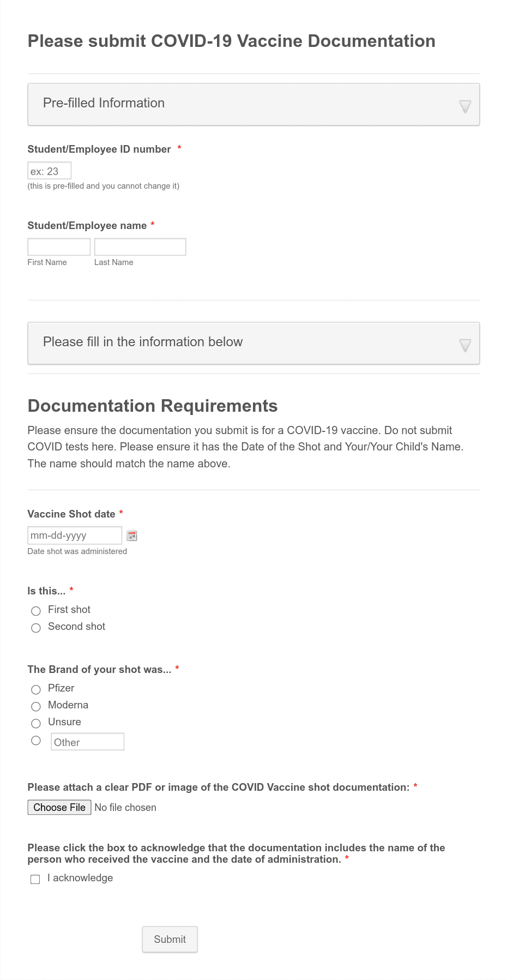The width and height of the screenshot is (507, 980).
Task: Click the Choose File button
Action: (59, 807)
